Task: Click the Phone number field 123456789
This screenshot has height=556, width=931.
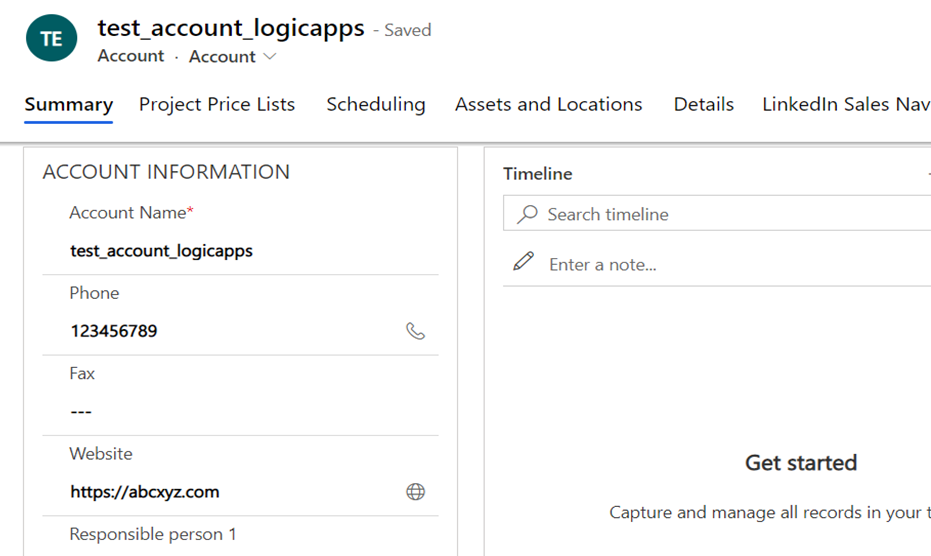Action: click(x=114, y=331)
